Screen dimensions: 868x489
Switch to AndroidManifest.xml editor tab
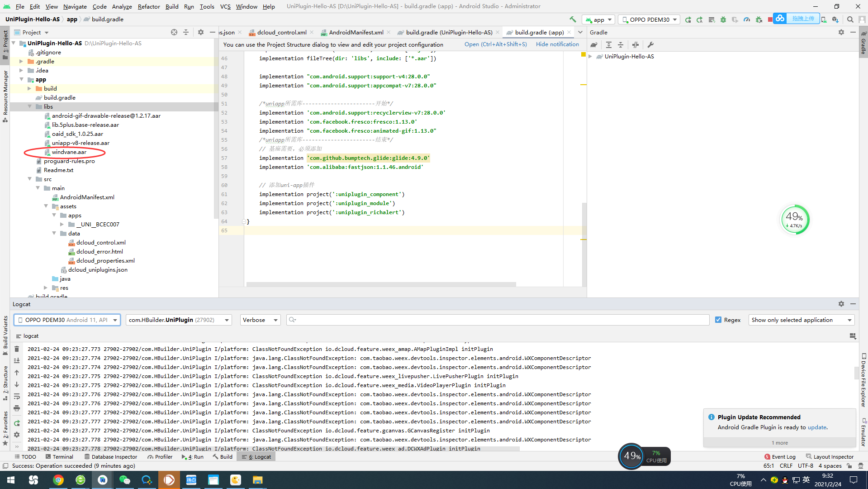point(356,32)
